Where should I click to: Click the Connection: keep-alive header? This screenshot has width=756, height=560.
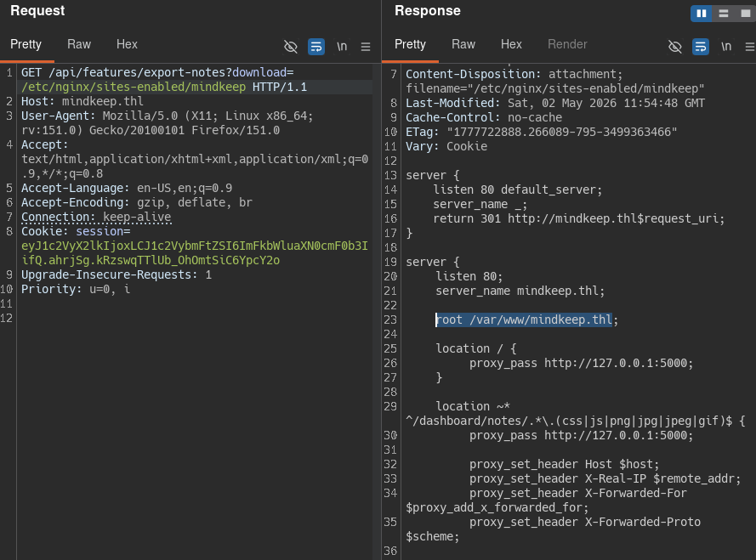(x=96, y=217)
